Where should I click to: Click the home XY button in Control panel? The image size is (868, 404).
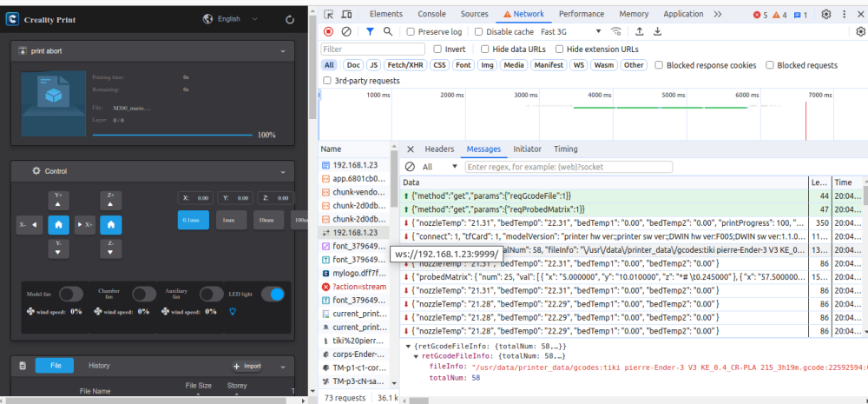pyautogui.click(x=58, y=225)
